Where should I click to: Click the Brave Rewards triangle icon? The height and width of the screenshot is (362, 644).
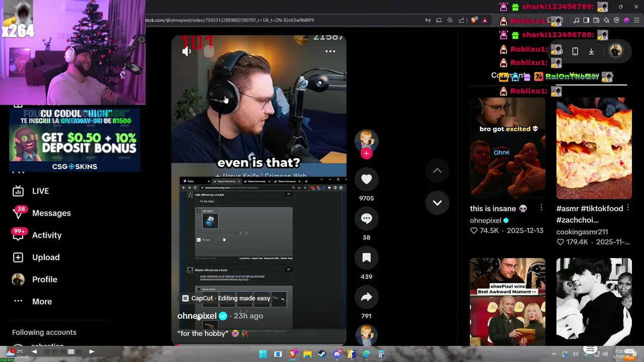(485, 20)
